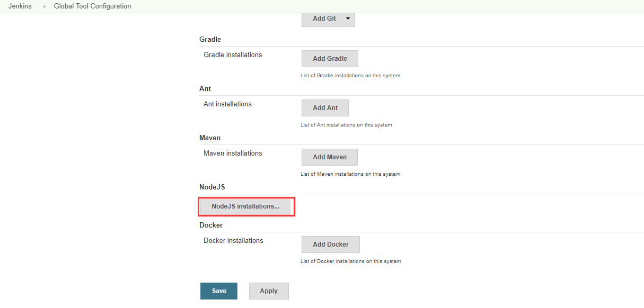Viewport: 644px width, 308px height.
Task: Go to Global Tool Configuration breadcrumb
Action: point(92,6)
